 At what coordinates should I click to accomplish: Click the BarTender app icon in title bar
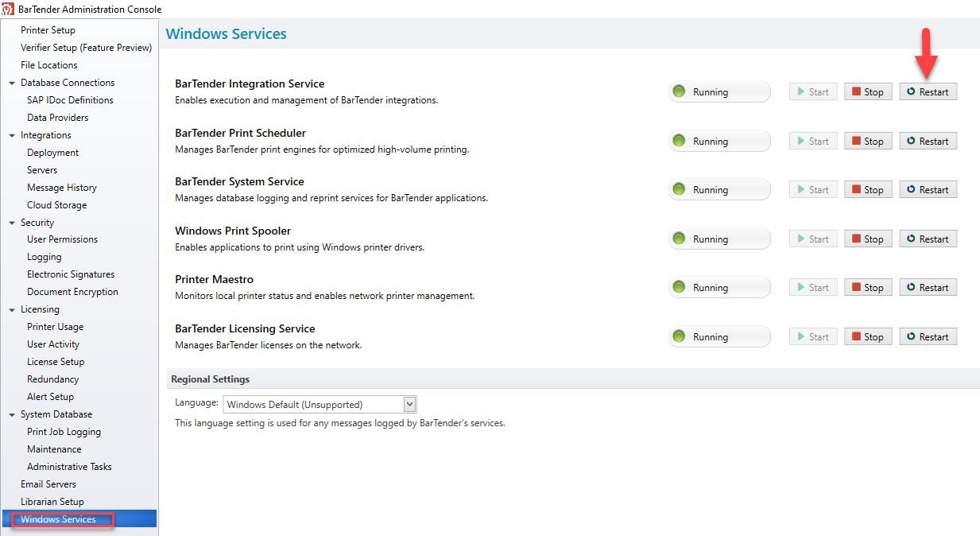9,10
